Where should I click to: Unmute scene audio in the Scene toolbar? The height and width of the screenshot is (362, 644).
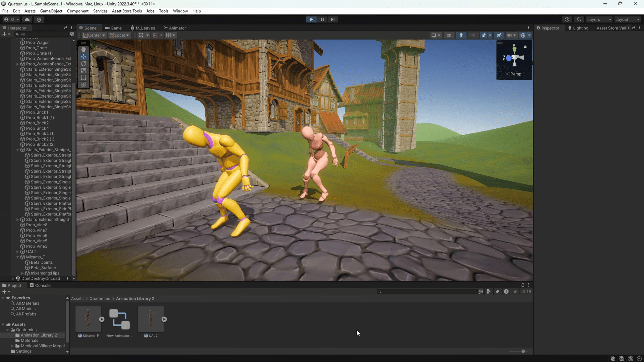473,35
